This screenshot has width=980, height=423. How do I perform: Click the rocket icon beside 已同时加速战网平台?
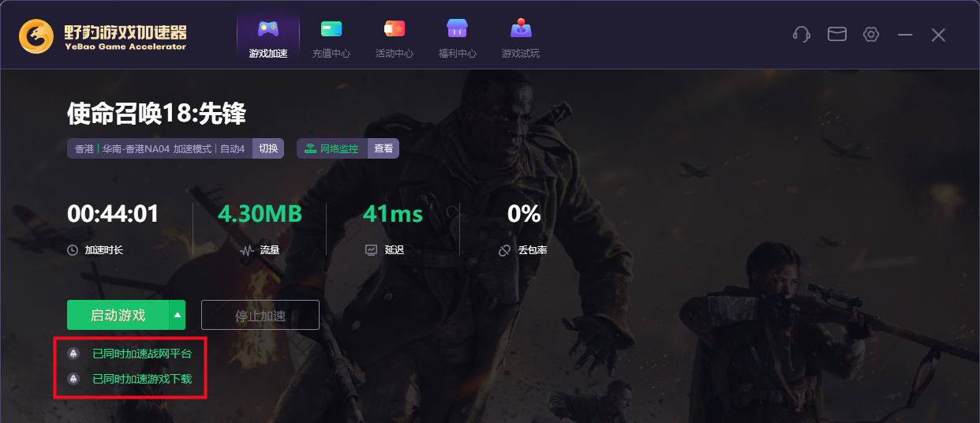coord(73,354)
